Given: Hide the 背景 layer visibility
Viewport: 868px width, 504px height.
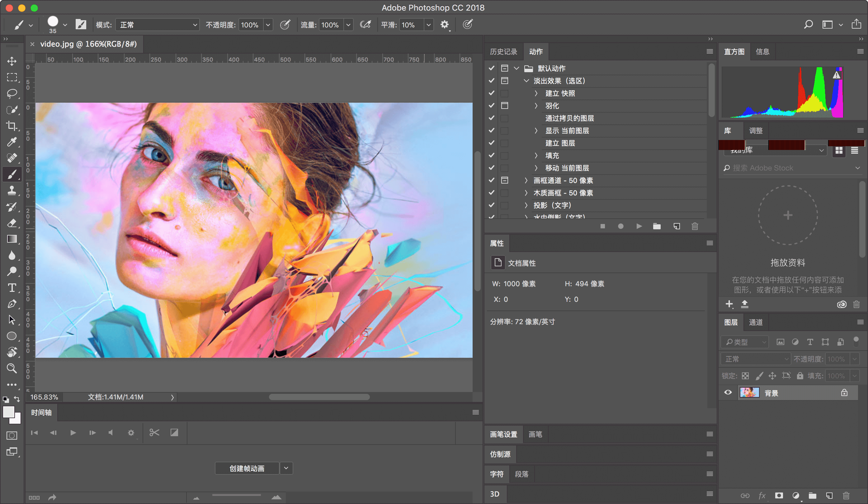Looking at the screenshot, I should click(728, 392).
